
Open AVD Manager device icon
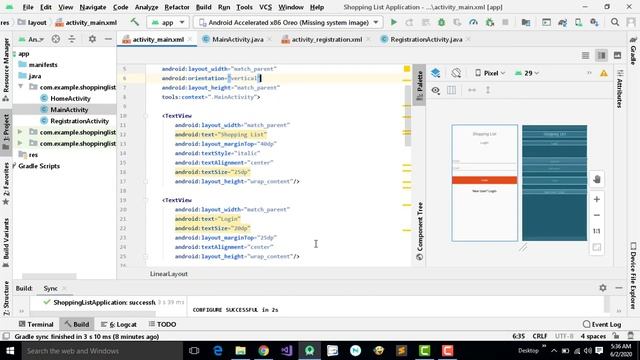[578, 22]
